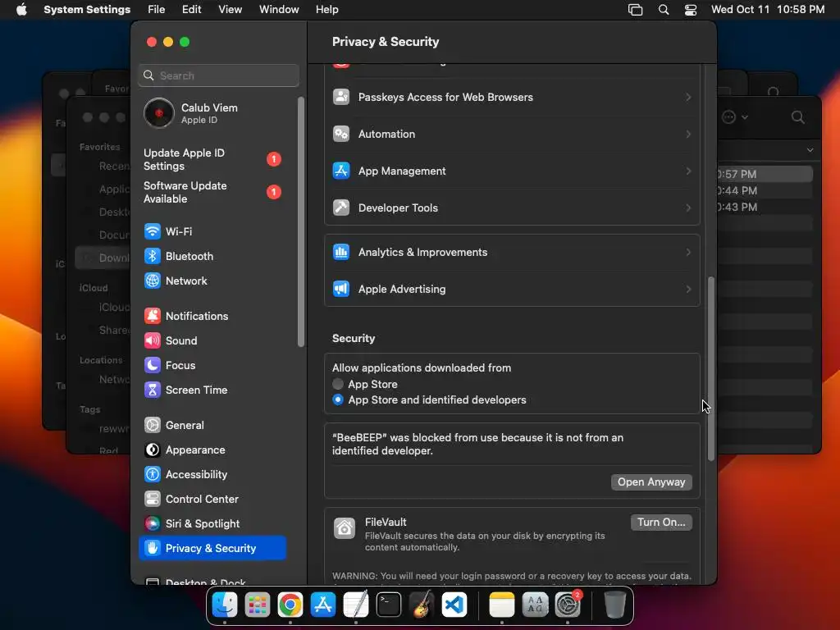The height and width of the screenshot is (630, 840).
Task: Open Wi-Fi settings in sidebar
Action: [x=213, y=231]
